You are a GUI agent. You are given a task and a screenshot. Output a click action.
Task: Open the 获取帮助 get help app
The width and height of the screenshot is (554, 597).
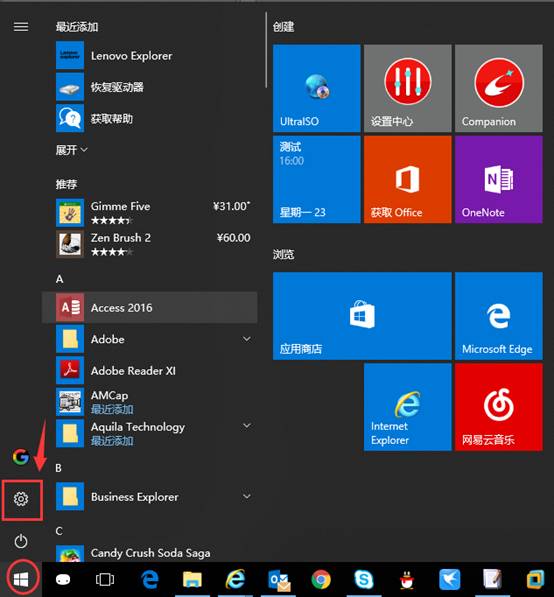point(149,119)
